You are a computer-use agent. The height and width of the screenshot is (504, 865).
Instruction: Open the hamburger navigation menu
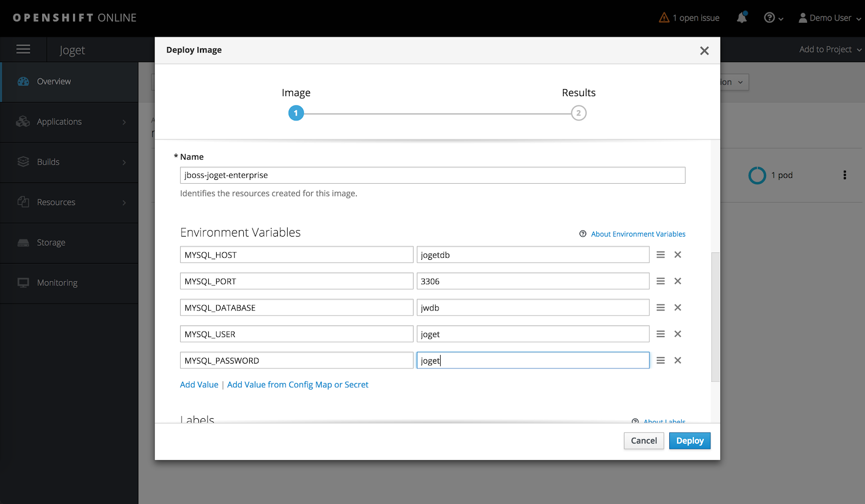point(23,50)
